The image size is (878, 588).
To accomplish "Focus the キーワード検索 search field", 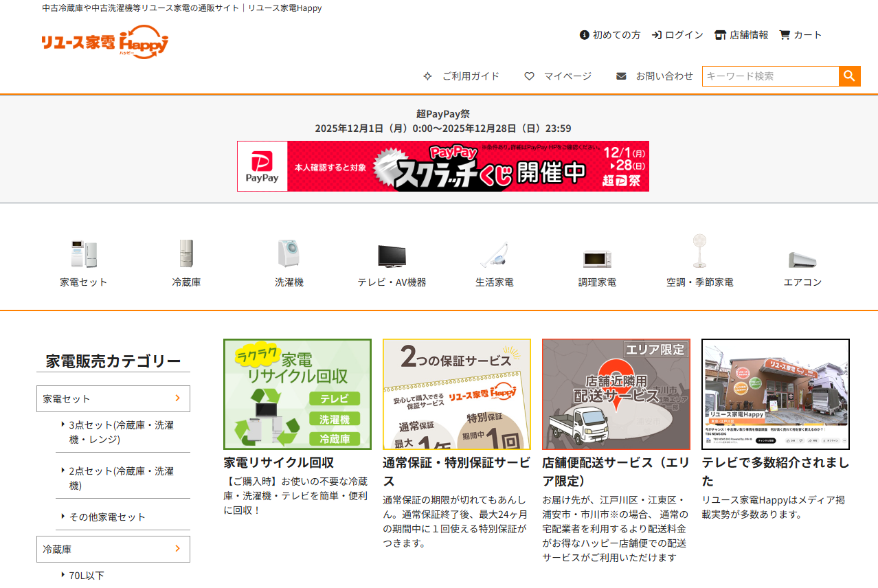I will click(770, 76).
